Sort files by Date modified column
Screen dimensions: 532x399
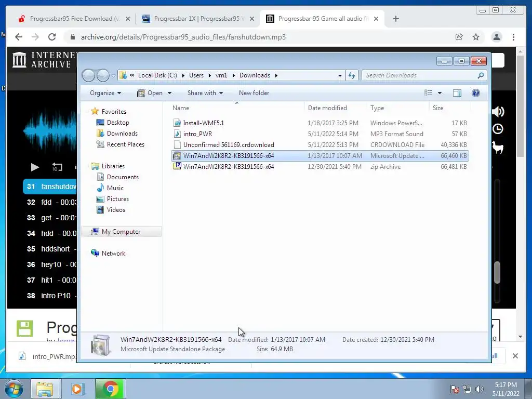click(336, 108)
